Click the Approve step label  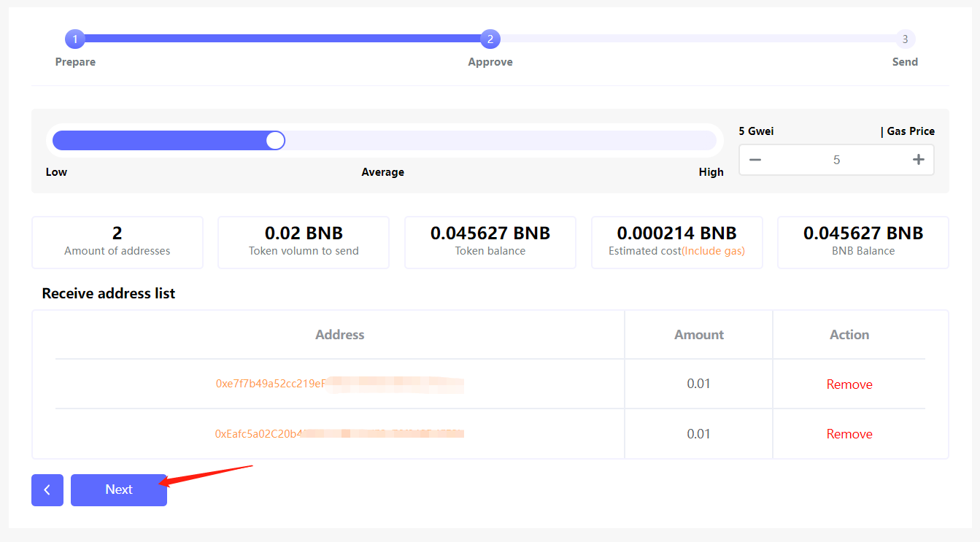coord(490,62)
